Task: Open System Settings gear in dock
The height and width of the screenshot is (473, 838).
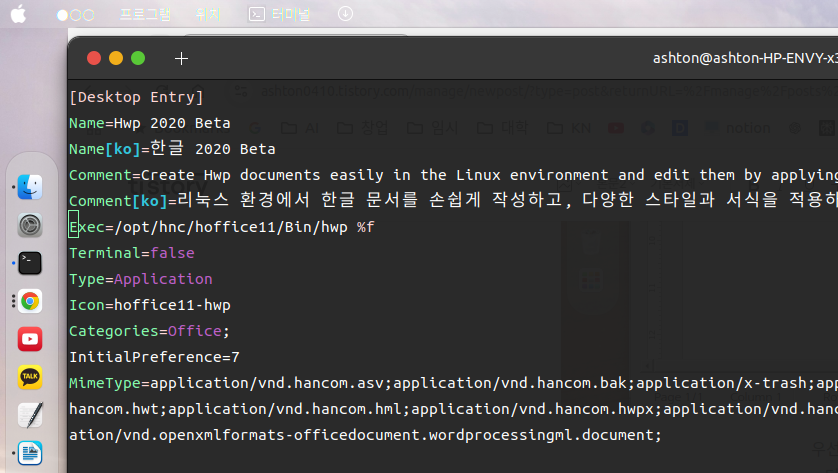Action: (30, 225)
